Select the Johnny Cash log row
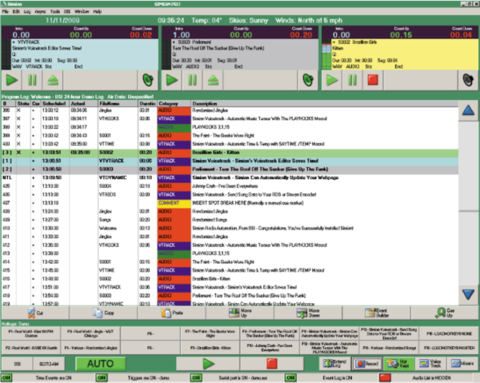The width and height of the screenshot is (480, 383). [230, 186]
